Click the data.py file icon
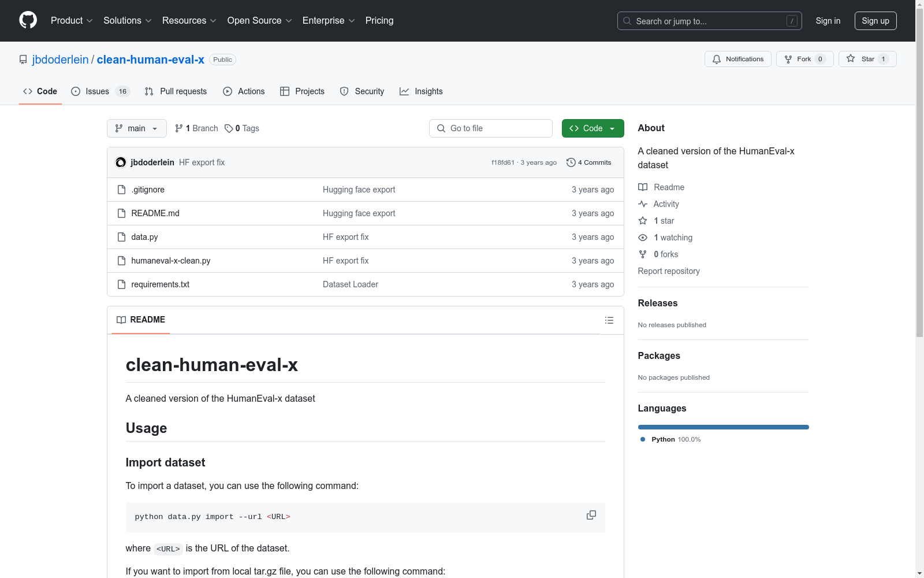Screen dimensions: 924x578 click(121, 237)
